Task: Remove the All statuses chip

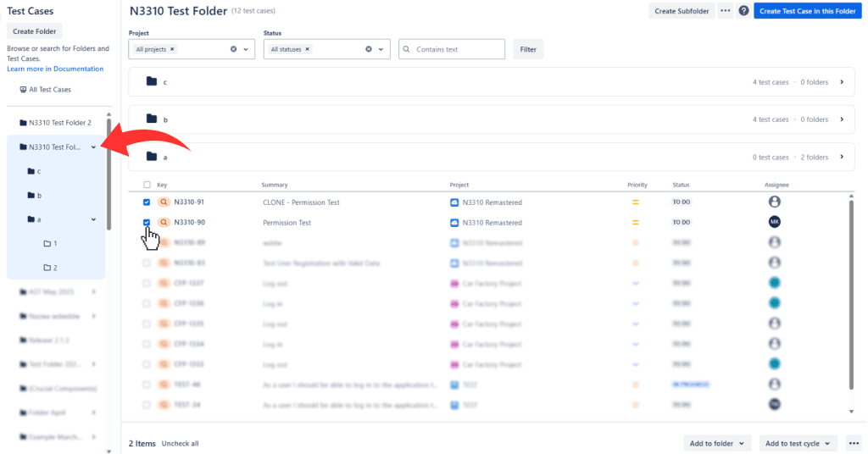Action: coord(307,49)
